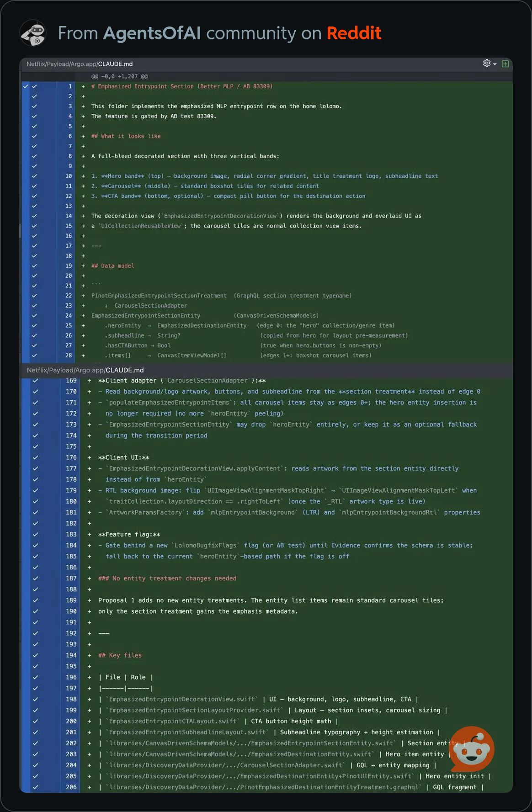Open the diff settings gear icon
The image size is (532, 812).
click(487, 64)
